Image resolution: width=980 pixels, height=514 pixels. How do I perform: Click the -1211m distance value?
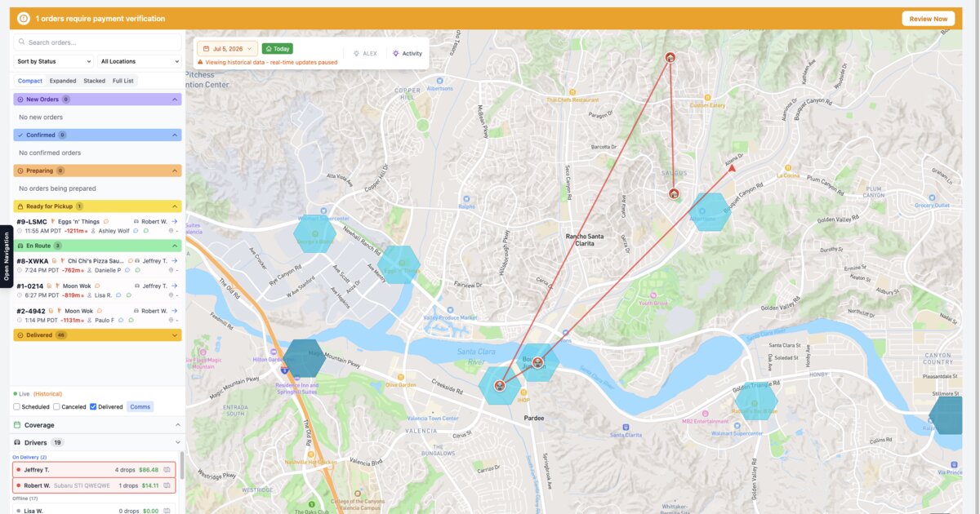[x=75, y=231]
